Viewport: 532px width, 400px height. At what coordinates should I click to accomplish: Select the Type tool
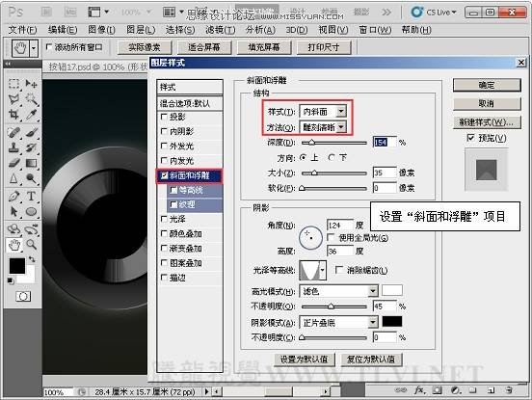click(x=31, y=196)
